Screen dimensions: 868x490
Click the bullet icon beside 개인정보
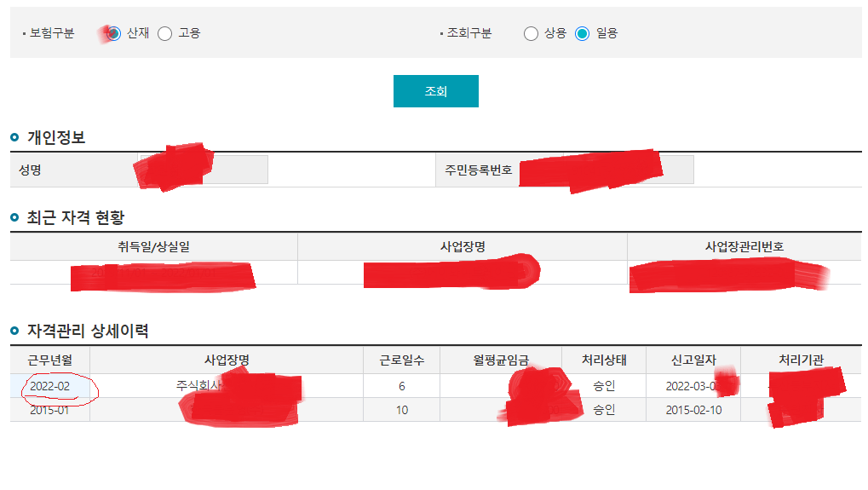[15, 138]
